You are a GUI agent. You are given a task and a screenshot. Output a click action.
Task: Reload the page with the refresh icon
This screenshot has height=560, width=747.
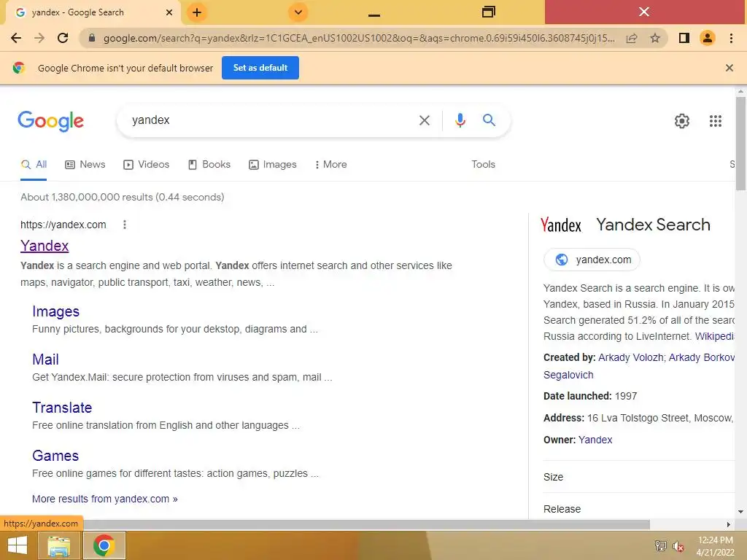[x=63, y=38]
